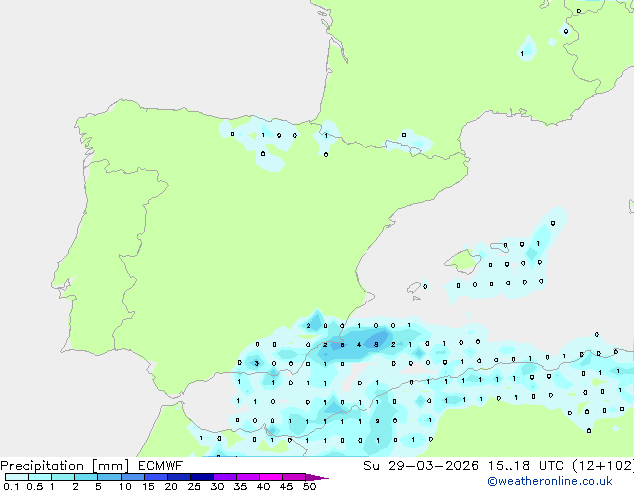Click the forecast date 'Su 29-03-2026'

421,465
